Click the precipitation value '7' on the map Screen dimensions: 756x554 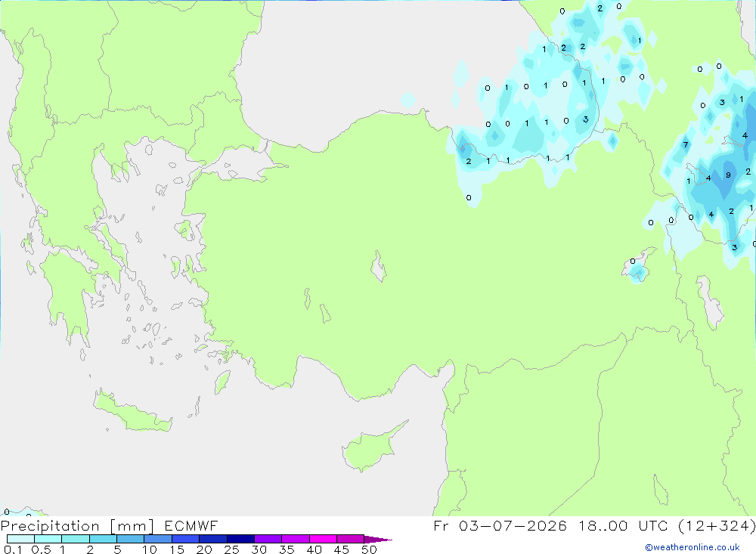click(685, 144)
